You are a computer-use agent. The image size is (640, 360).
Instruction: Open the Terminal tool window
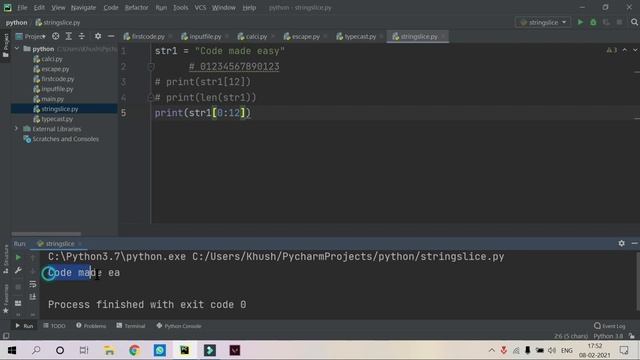[x=131, y=326]
